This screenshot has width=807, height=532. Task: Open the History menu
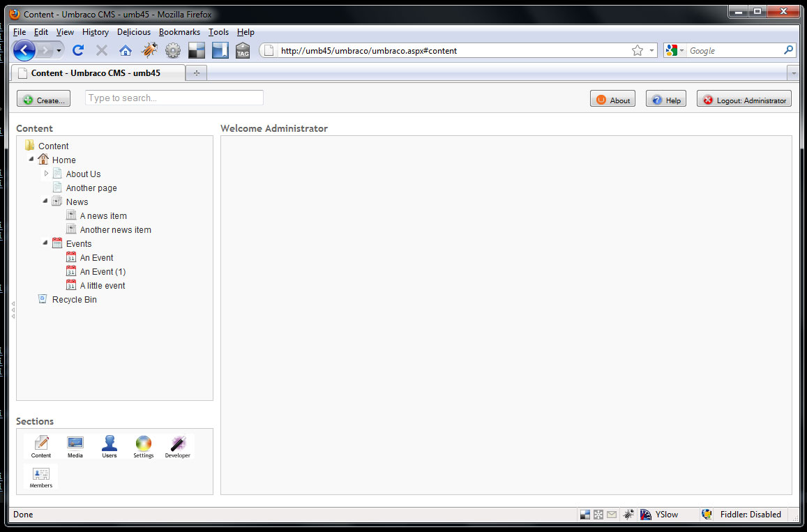click(96, 32)
